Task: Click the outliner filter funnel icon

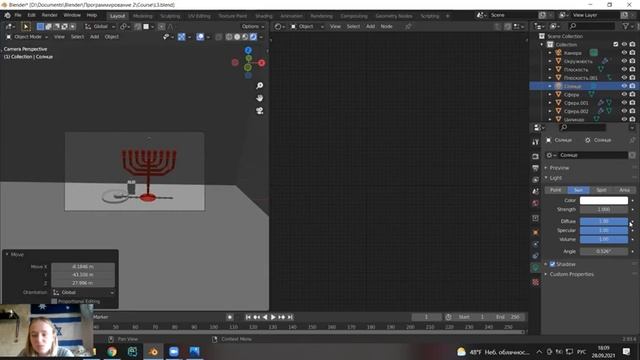Action: coord(626,26)
